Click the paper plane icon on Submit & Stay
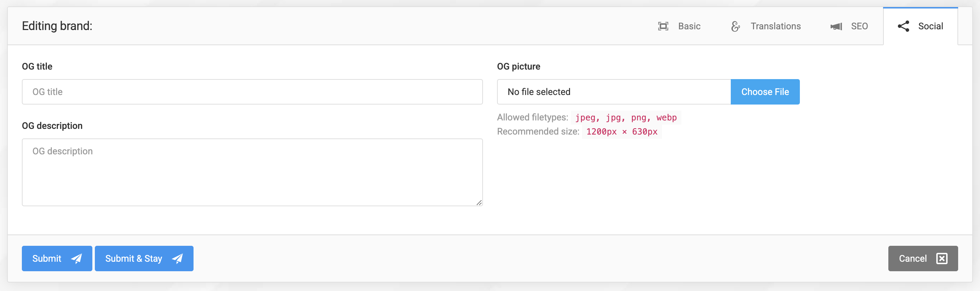 click(x=177, y=259)
